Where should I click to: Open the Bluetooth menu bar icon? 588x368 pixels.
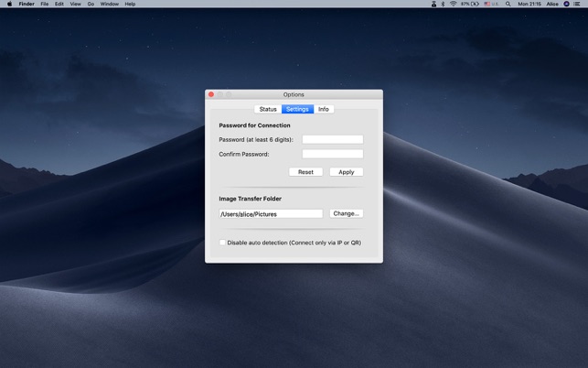tap(444, 4)
